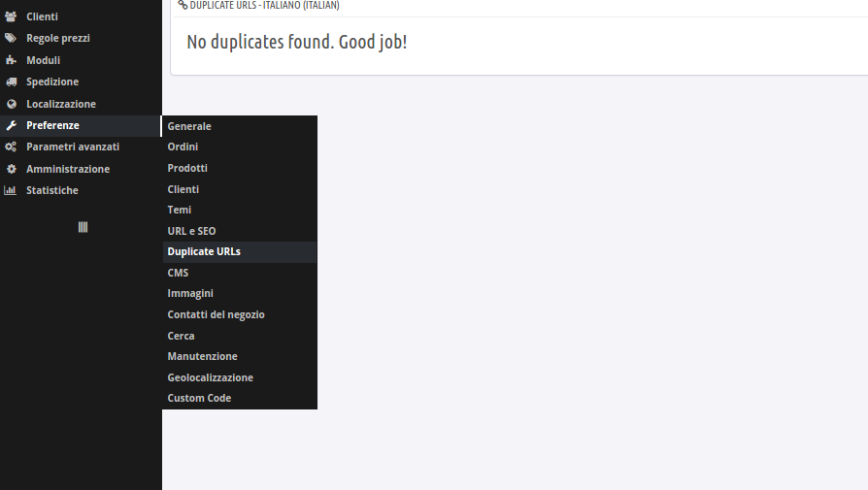Click the Parametri avanzati gears icon
Image resolution: width=868 pixels, height=490 pixels.
point(11,147)
